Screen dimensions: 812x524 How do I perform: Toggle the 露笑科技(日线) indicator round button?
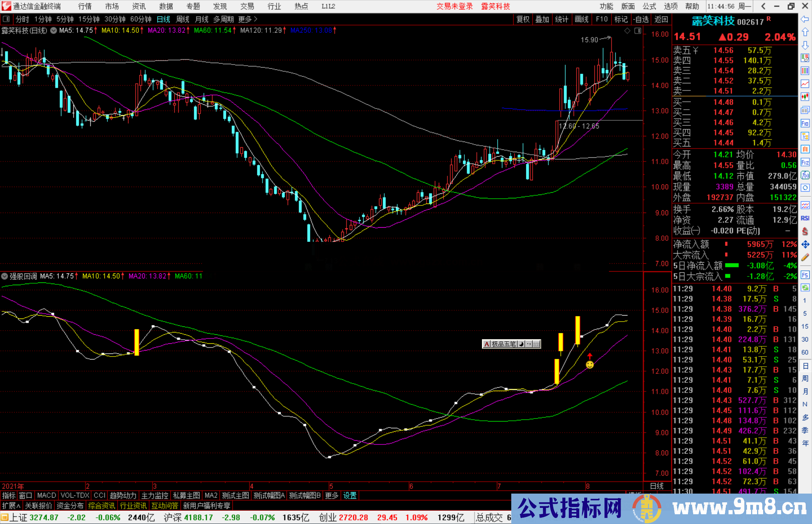54,30
